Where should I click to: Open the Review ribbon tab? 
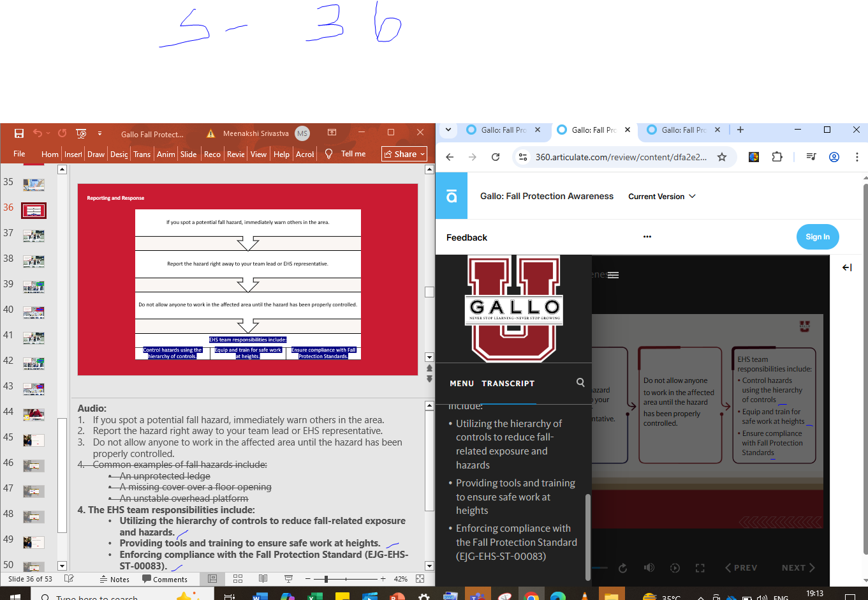point(236,154)
